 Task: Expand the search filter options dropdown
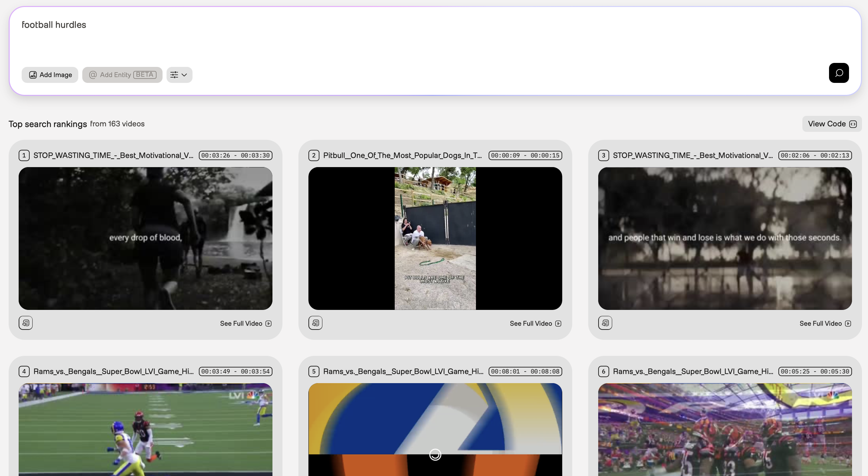[179, 75]
